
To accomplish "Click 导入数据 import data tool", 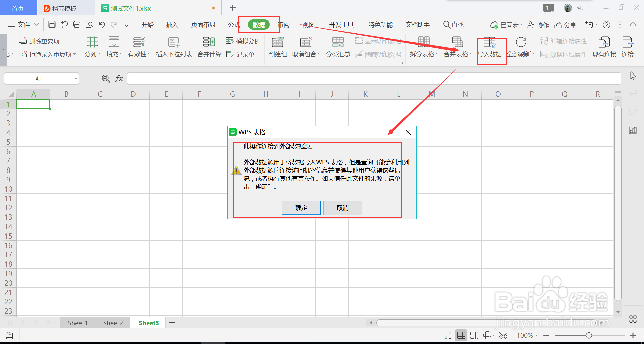I will point(490,47).
